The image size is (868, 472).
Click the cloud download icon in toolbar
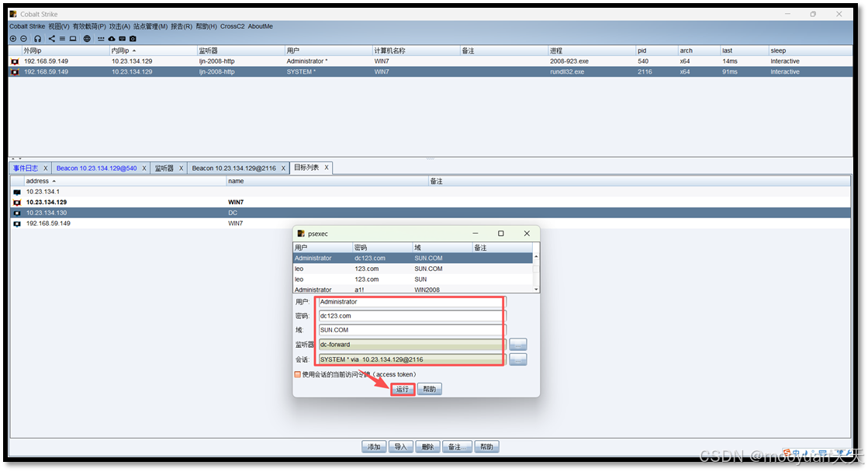111,39
